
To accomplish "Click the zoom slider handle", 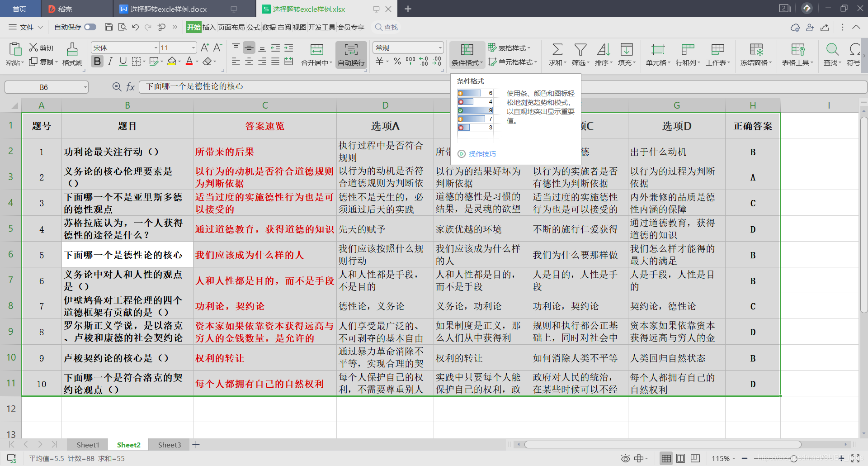I will tap(794, 459).
